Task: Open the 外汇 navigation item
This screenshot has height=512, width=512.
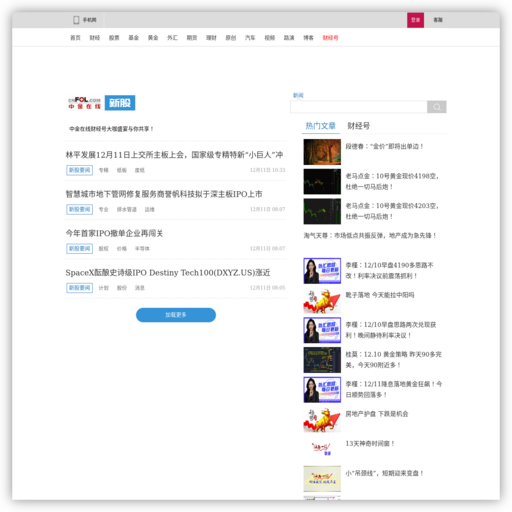Action: click(172, 38)
